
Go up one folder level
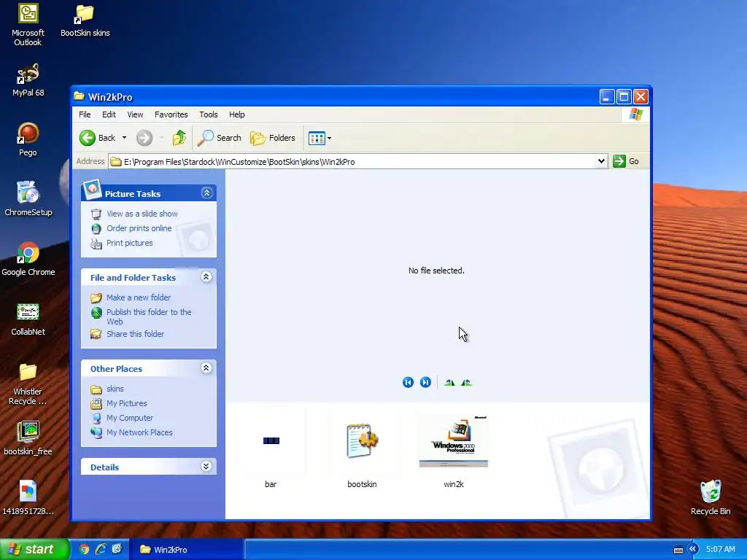coord(179,138)
